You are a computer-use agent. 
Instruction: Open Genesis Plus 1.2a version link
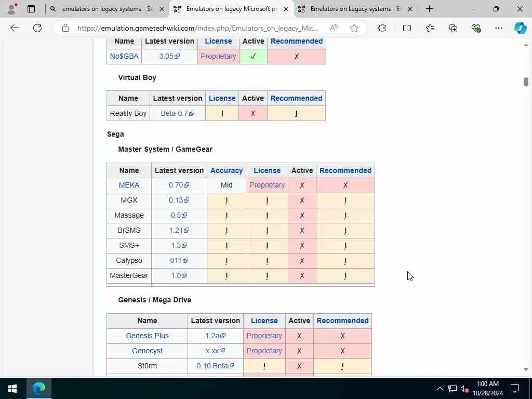[x=215, y=336]
